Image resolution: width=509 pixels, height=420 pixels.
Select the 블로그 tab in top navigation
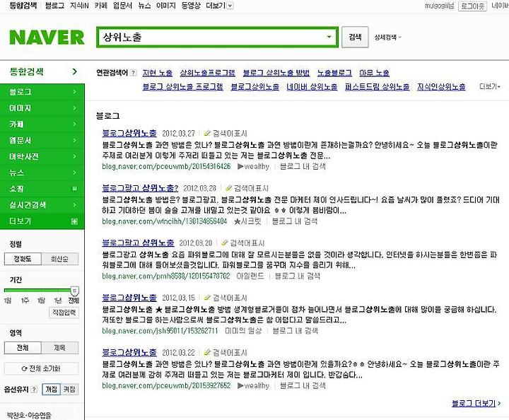[54, 6]
